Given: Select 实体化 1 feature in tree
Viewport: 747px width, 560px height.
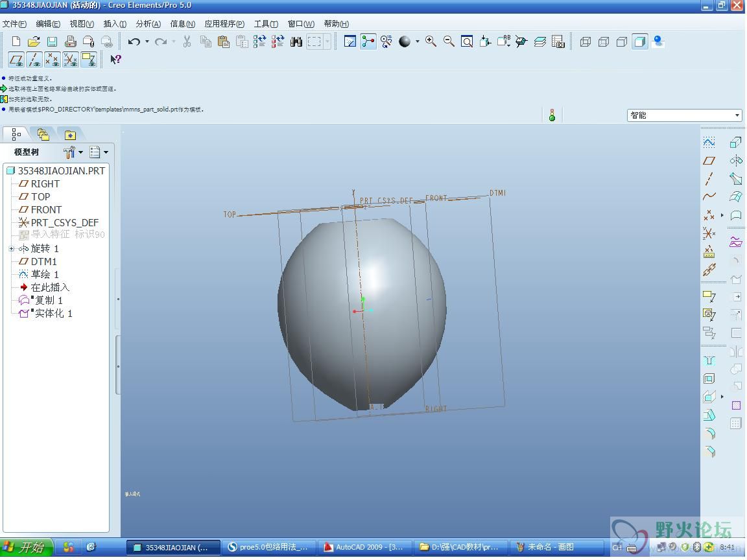Looking at the screenshot, I should [46, 313].
